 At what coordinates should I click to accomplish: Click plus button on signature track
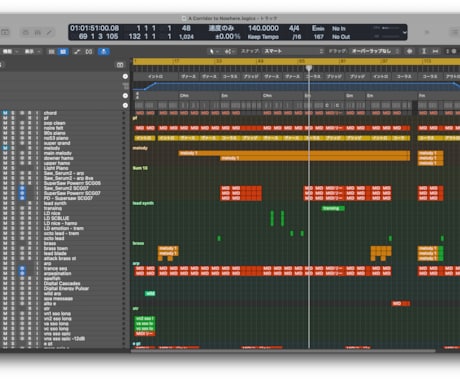pyautogui.click(x=125, y=96)
